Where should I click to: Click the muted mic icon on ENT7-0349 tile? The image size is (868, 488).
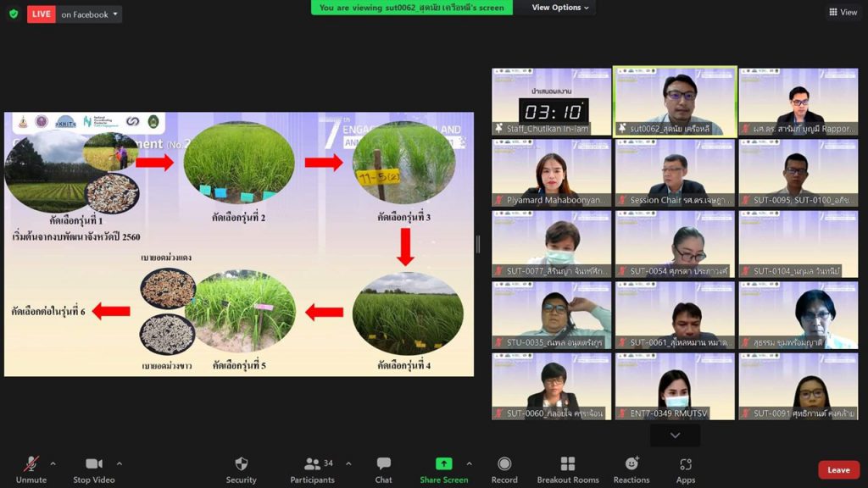pyautogui.click(x=622, y=413)
